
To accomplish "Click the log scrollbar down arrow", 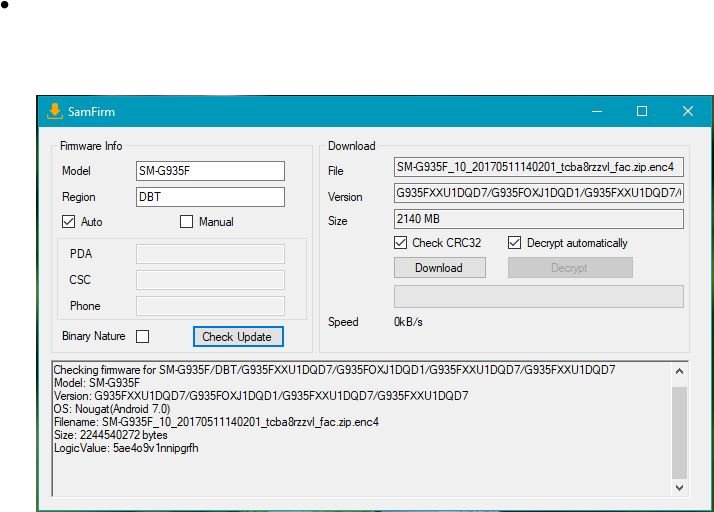I will coord(679,487).
